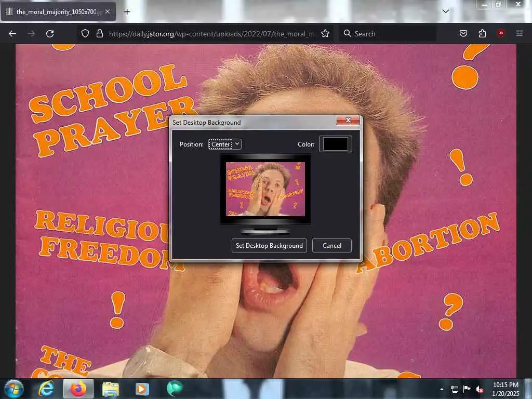Image resolution: width=532 pixels, height=399 pixels.
Task: Show hidden tray icons arrow
Action: [x=442, y=389]
